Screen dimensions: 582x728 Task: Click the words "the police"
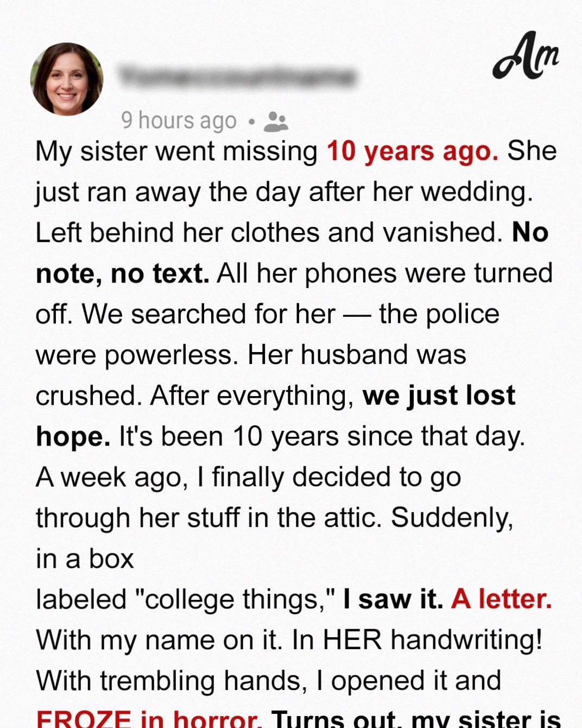tap(439, 315)
